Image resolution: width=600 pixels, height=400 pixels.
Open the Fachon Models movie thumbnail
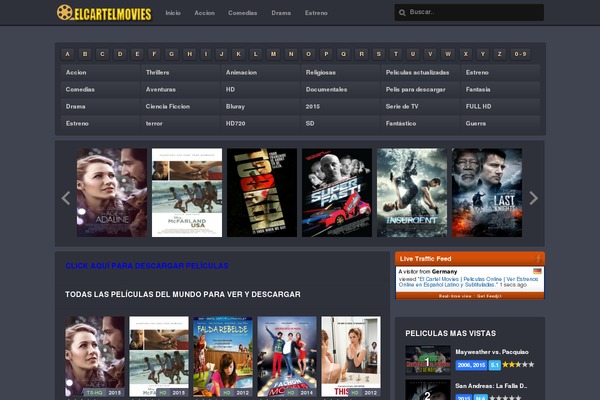coord(287,356)
